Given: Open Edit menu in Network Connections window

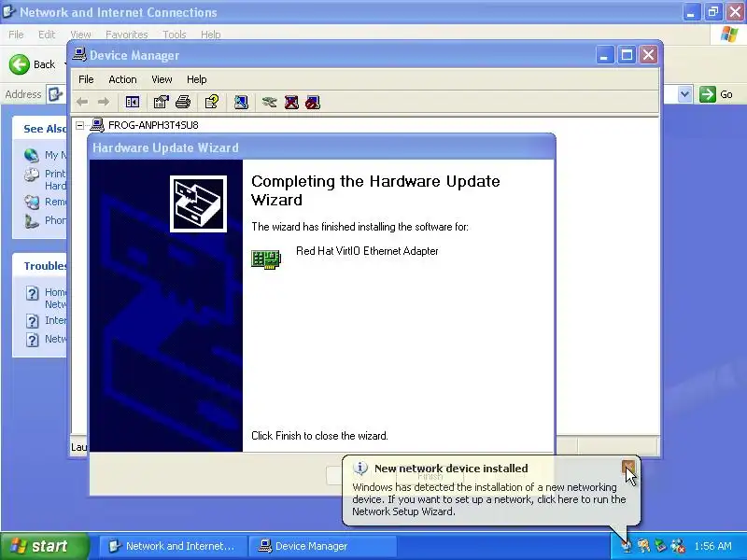Looking at the screenshot, I should point(46,35).
